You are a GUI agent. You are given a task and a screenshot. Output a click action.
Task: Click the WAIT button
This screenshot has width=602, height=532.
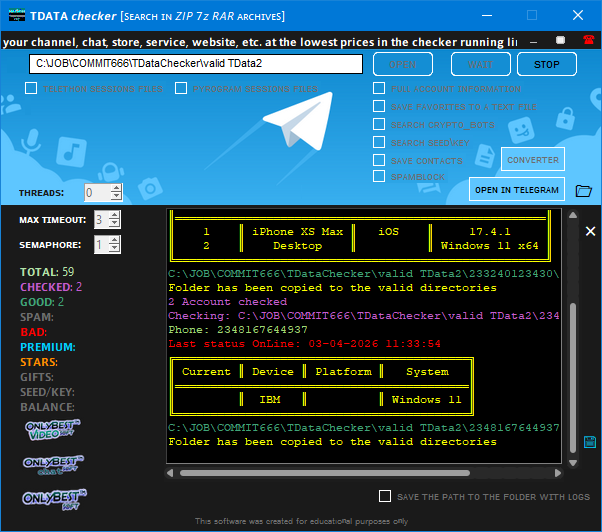[481, 64]
